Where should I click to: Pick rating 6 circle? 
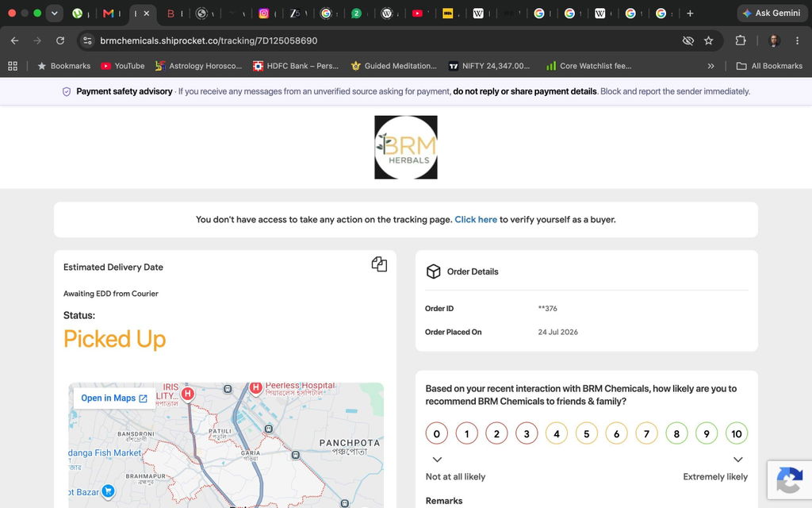coord(616,434)
